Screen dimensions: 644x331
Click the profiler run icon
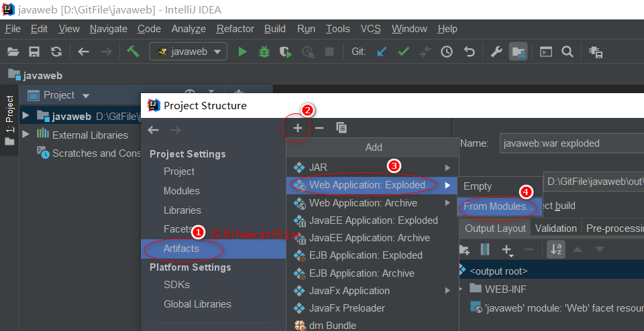pyautogui.click(x=308, y=52)
